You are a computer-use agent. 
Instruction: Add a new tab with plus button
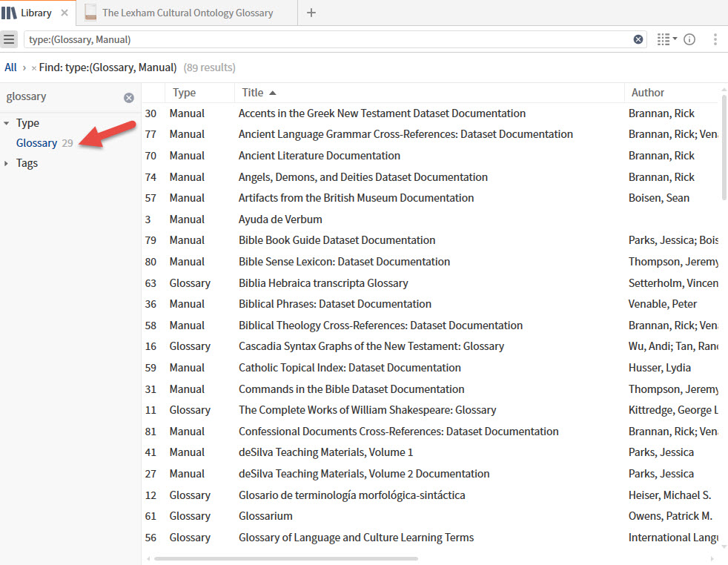pos(311,13)
